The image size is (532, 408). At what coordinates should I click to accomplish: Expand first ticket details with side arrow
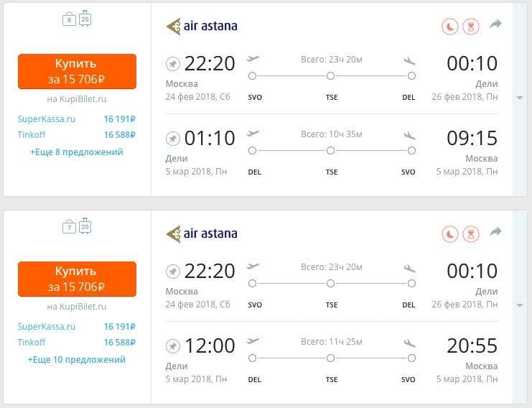tap(520, 98)
